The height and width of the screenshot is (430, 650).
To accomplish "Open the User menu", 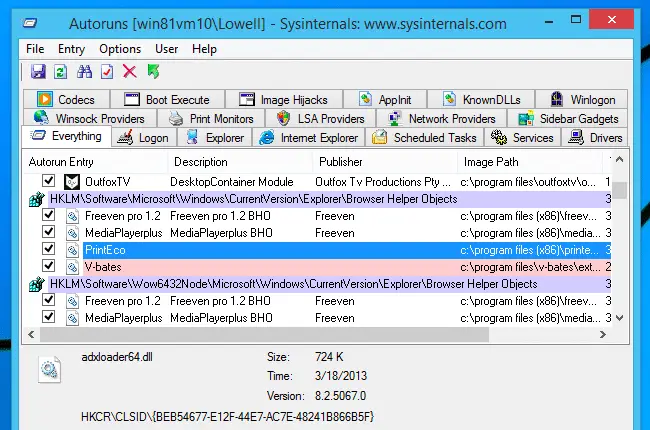I will pos(166,49).
